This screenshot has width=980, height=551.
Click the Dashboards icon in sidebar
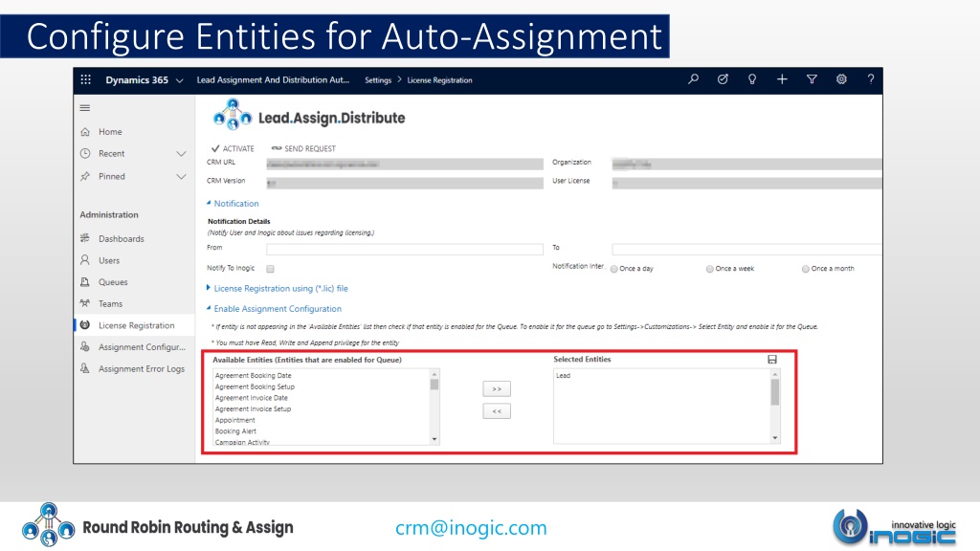tap(85, 238)
